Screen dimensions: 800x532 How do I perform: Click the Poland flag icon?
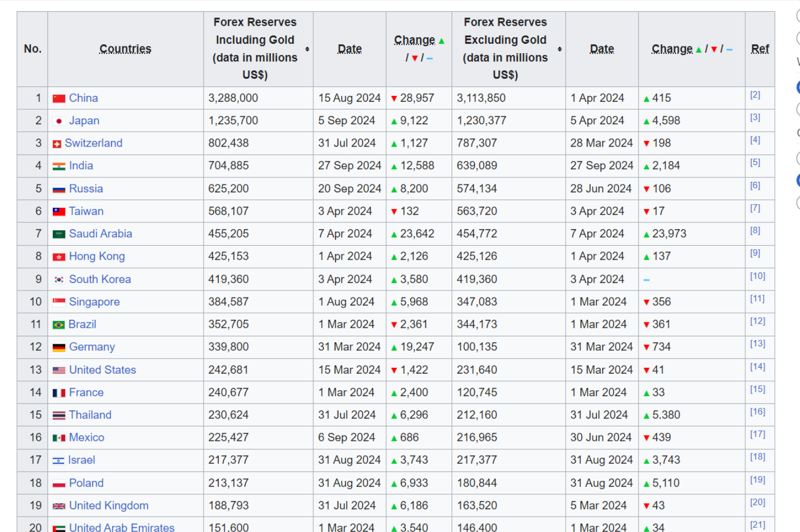point(59,483)
